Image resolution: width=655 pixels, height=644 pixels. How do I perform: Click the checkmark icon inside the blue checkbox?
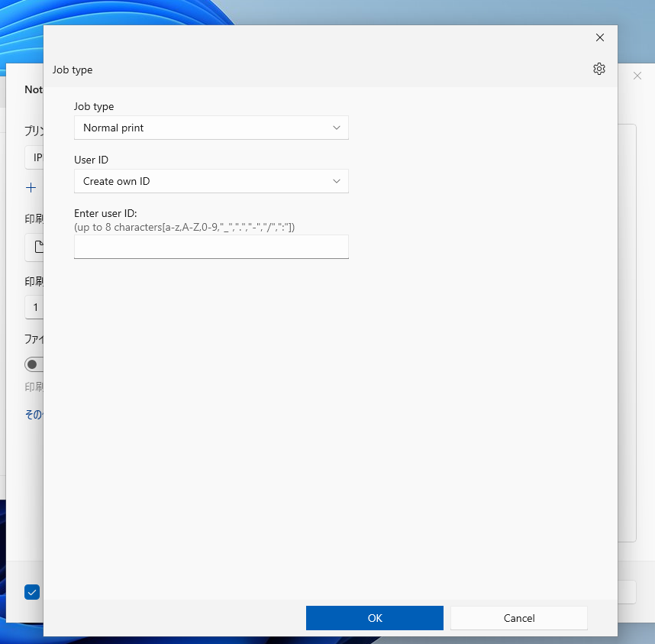pos(32,591)
